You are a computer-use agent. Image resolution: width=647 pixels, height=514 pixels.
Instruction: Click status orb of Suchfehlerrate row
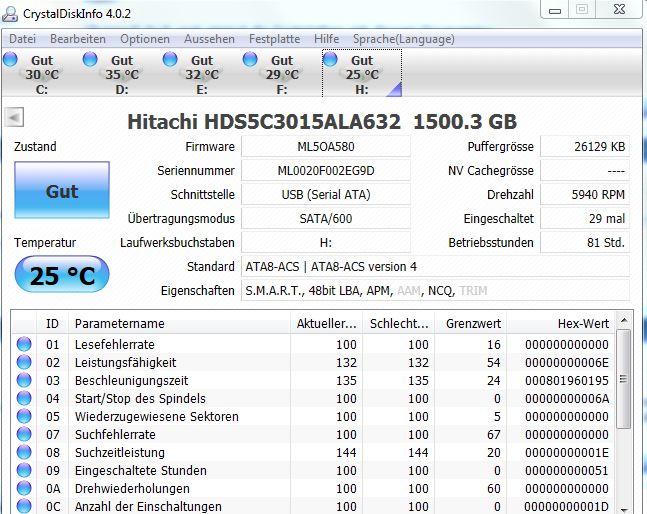coord(24,434)
